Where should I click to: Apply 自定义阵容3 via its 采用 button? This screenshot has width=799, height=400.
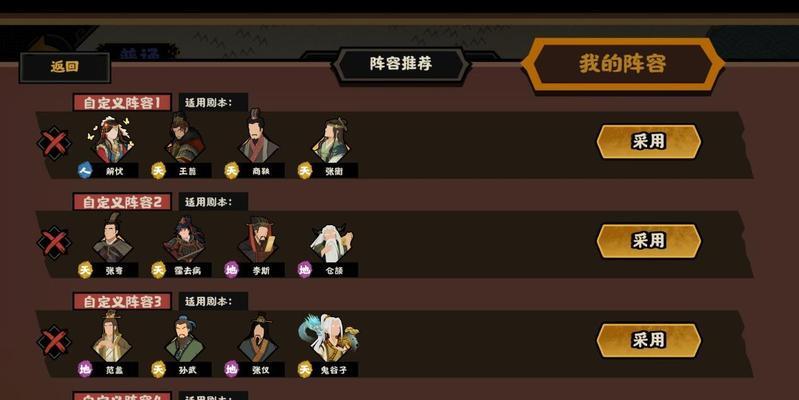pos(649,340)
